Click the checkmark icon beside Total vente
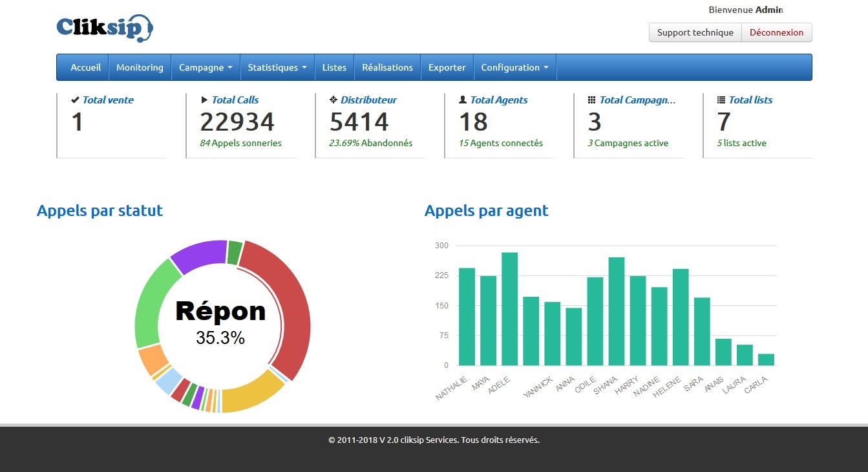 pos(75,100)
